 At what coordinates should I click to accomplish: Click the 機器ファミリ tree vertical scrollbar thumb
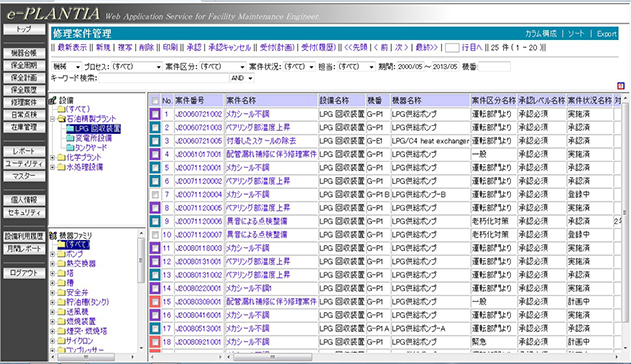(x=141, y=260)
